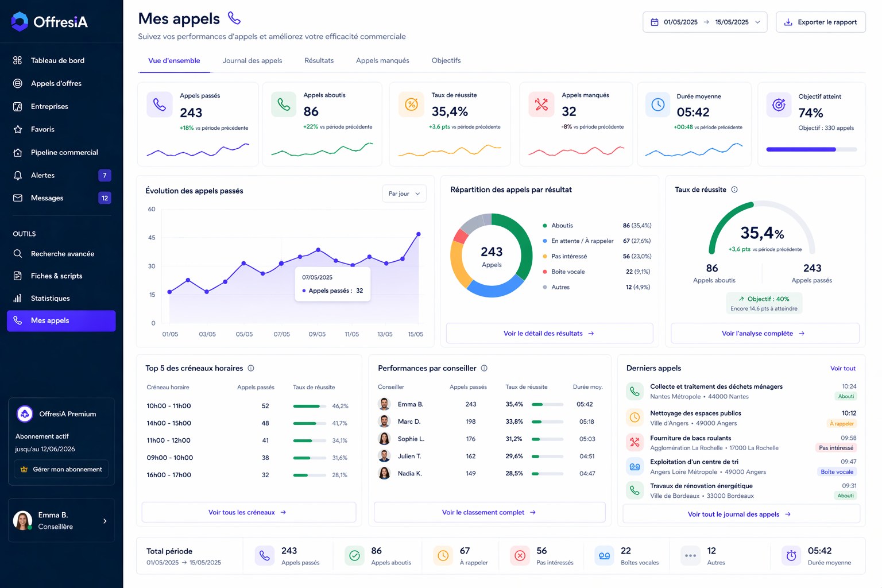Click Nadia K. avatar in conseiller table
Viewport: 882px width, 588px height.
(385, 473)
